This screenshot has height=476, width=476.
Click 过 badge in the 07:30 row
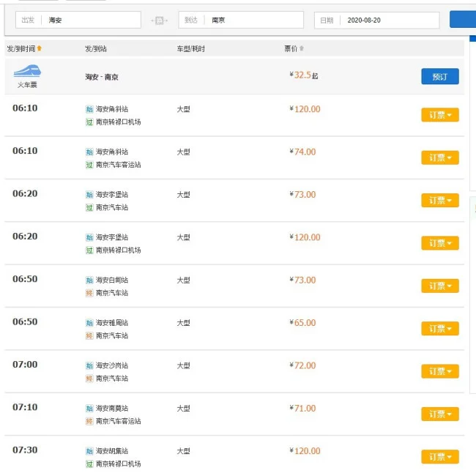click(89, 464)
